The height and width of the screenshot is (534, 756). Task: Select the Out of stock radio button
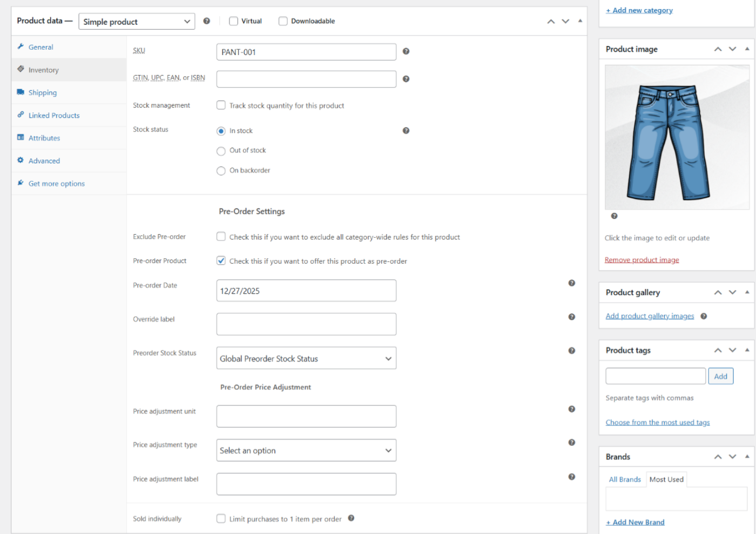[x=221, y=150]
